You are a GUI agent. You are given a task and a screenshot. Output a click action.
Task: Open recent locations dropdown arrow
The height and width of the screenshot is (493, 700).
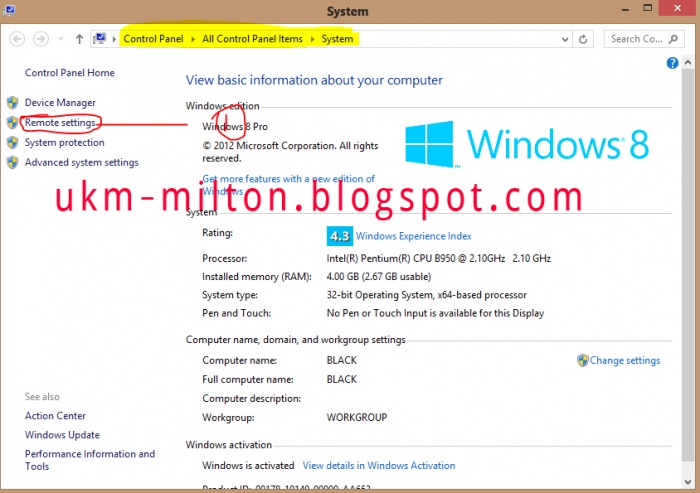pos(61,39)
